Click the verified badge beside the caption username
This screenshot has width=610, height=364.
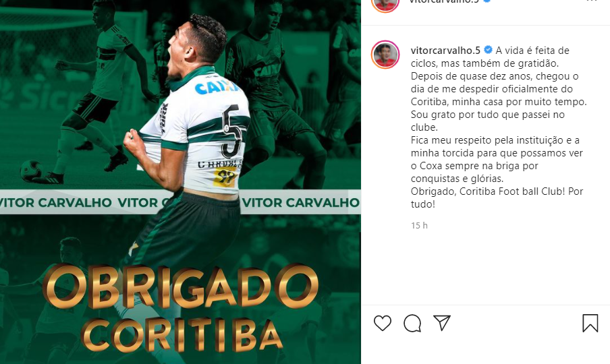(488, 50)
